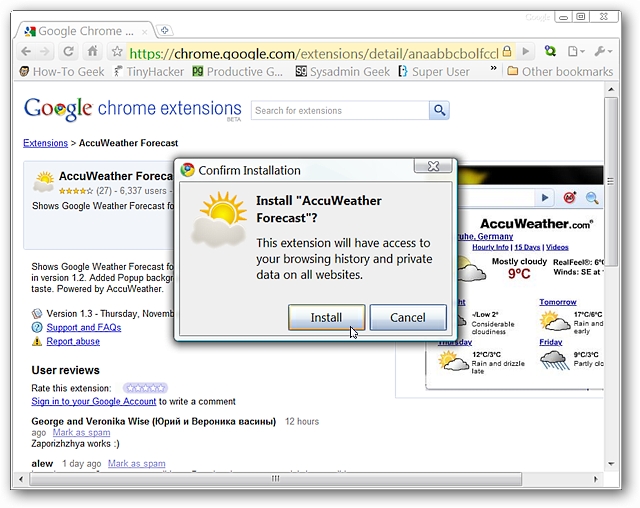This screenshot has width=640, height=508.
Task: Open the new tab button
Action: [x=165, y=31]
